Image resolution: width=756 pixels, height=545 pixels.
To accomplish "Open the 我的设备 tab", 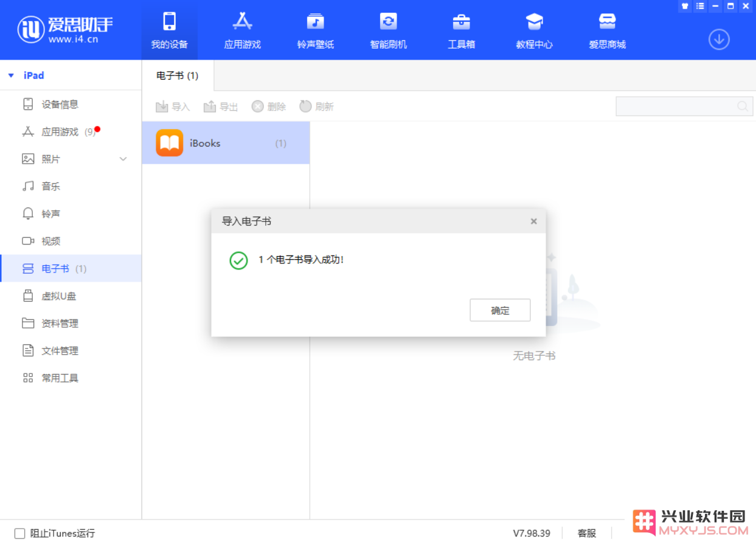I will click(170, 30).
